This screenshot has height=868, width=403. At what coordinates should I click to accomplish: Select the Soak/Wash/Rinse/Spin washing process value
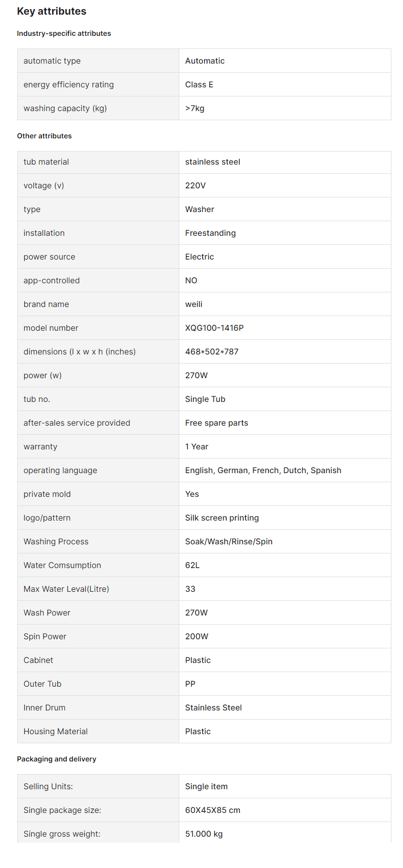(x=229, y=541)
